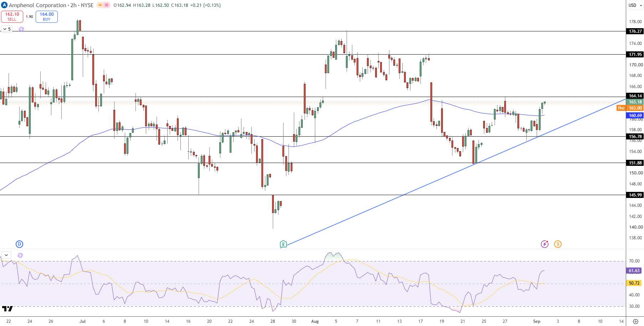Click the low price L162.50 value
Screen dimensions: 644x326
(160, 5)
